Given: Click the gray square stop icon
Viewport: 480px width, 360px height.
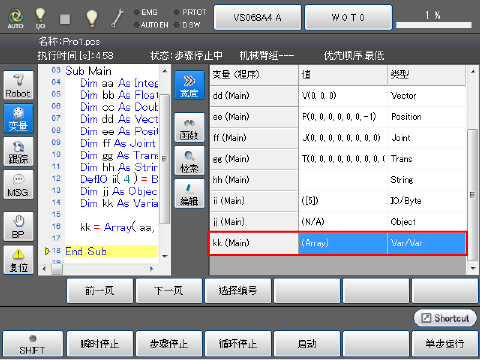Looking at the screenshot, I should click(x=65, y=19).
